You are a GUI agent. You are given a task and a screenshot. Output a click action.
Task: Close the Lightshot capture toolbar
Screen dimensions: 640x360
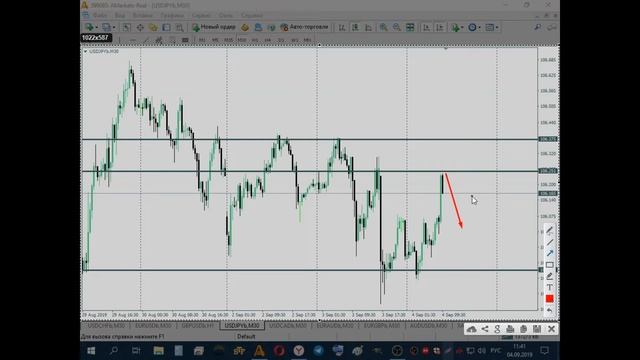point(551,329)
